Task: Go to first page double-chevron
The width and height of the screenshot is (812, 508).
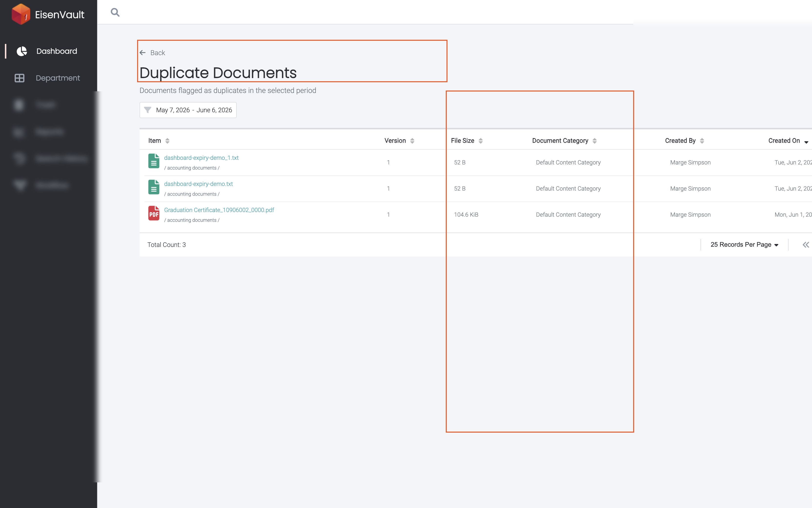Action: 806,244
